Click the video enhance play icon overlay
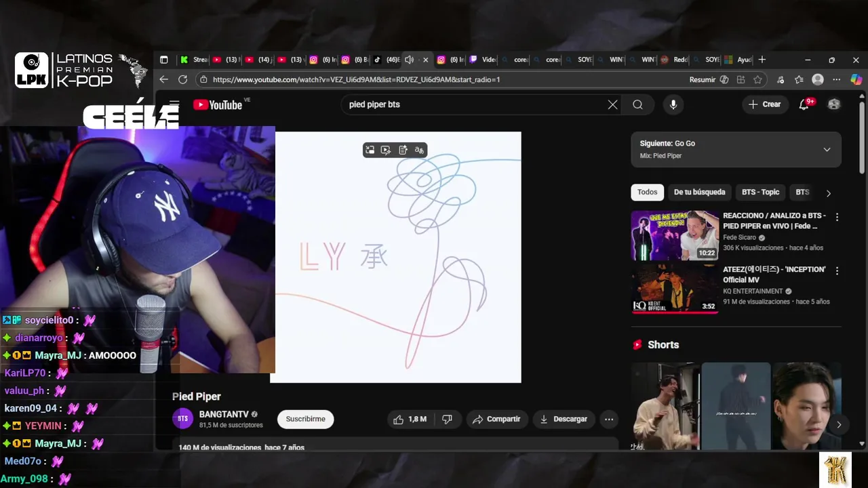 click(386, 150)
